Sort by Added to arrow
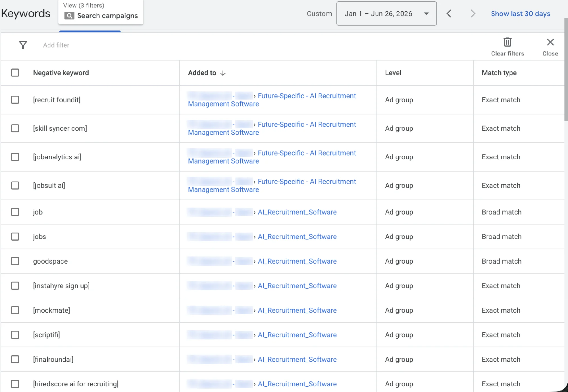This screenshot has height=392, width=568. (x=223, y=73)
